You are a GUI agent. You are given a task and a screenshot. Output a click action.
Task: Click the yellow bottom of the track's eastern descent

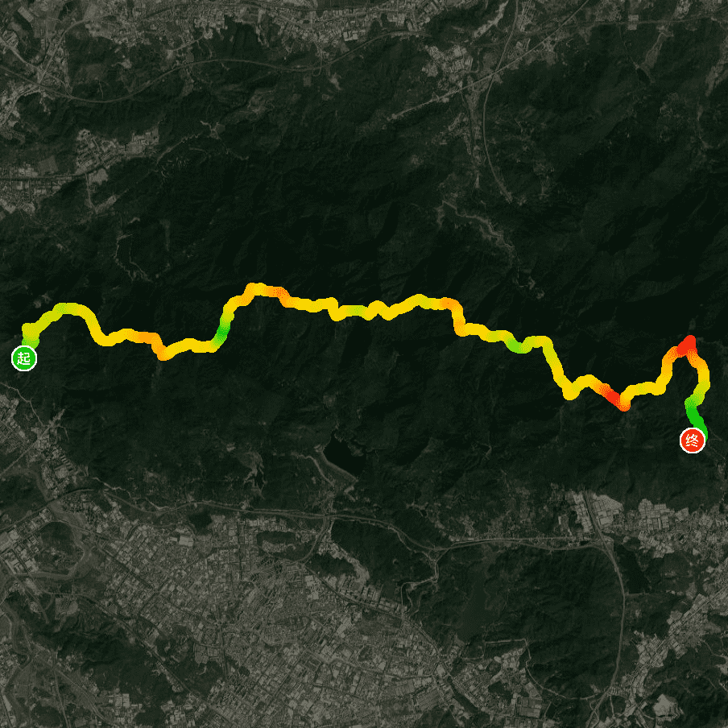coord(570,393)
